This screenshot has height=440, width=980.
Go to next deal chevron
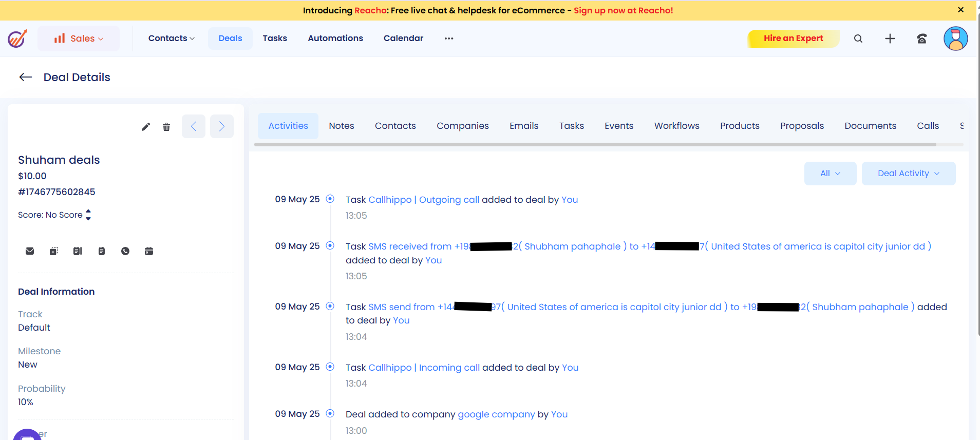pos(222,126)
